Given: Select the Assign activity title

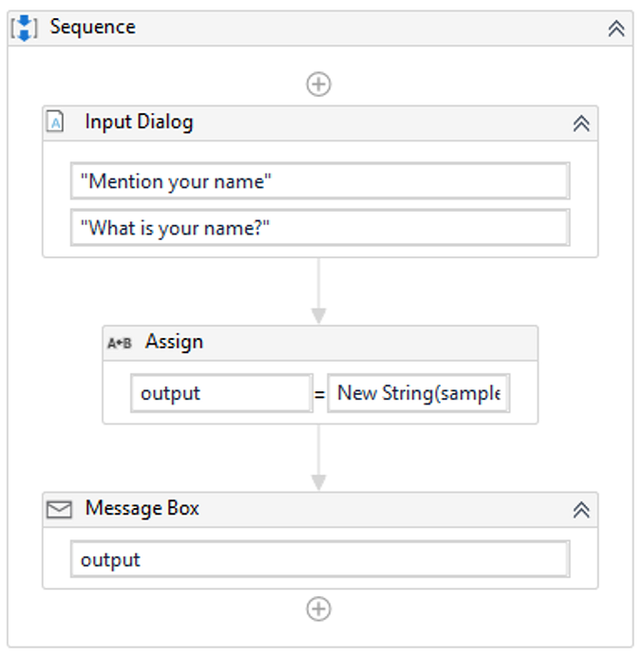Looking at the screenshot, I should tap(174, 343).
